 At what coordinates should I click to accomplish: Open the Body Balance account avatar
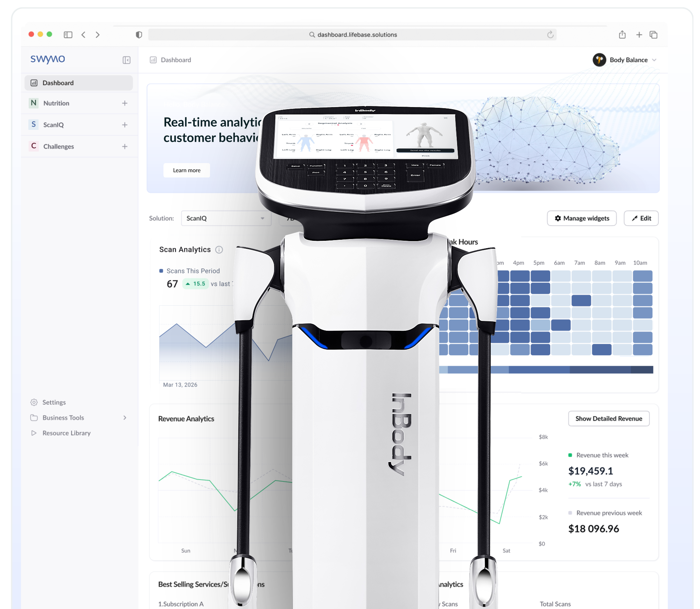point(599,60)
